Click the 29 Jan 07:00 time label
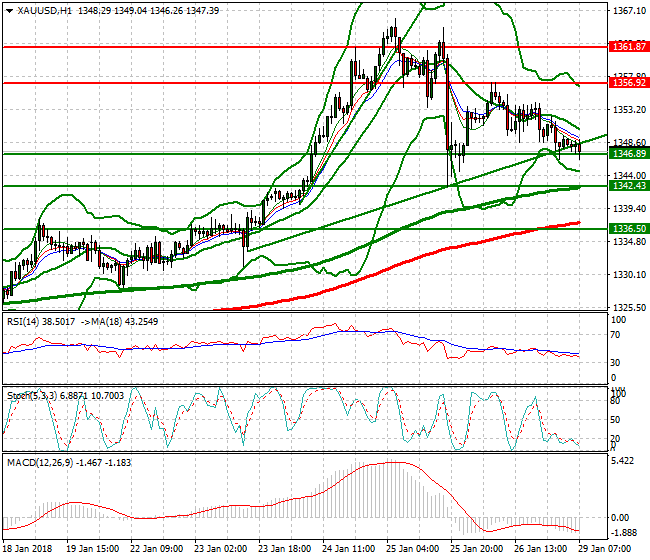This screenshot has width=650, height=560. pos(604,549)
